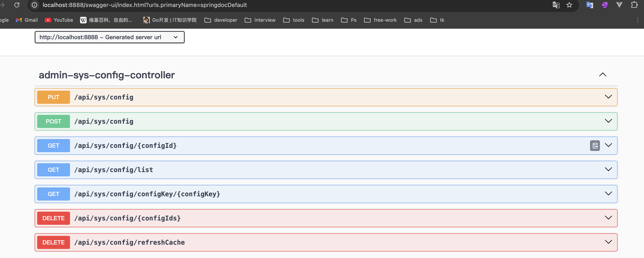Open the free-work bookmarks folder
Screen dimensions: 644x258
[380, 20]
